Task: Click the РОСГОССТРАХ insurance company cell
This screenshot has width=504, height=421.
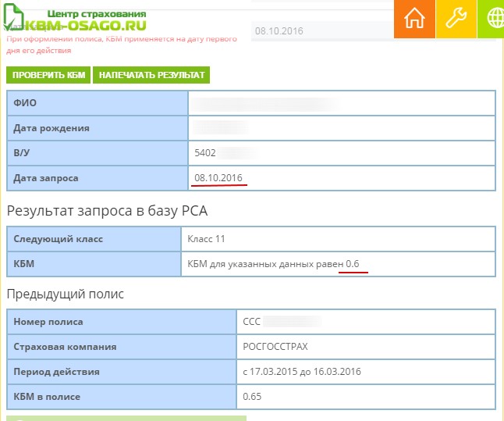Action: (x=366, y=347)
